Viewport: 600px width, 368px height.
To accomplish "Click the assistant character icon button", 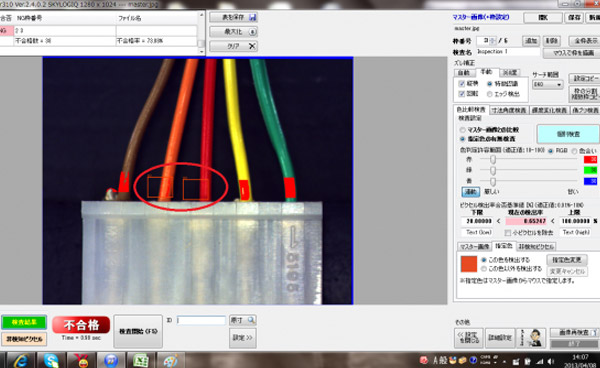I will [x=531, y=338].
